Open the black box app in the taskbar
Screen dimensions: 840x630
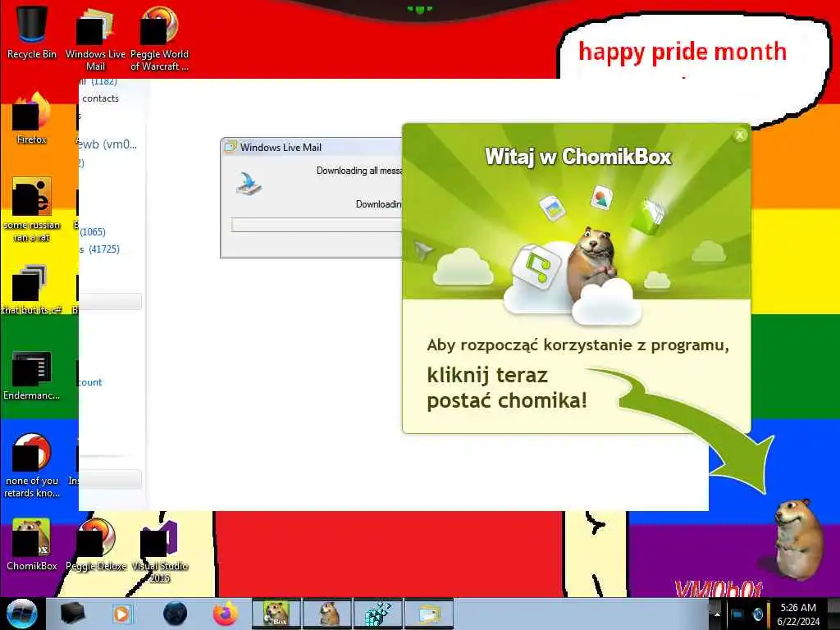click(72, 614)
